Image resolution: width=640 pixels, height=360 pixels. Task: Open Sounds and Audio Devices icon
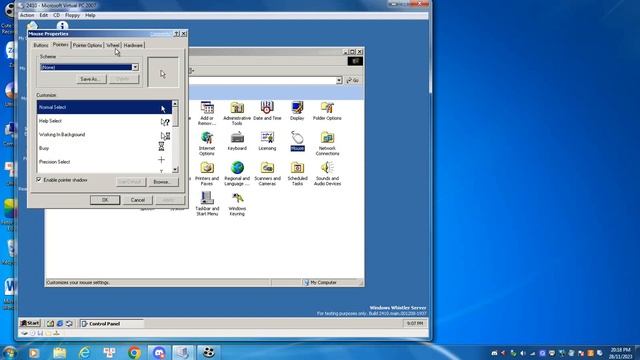(327, 173)
